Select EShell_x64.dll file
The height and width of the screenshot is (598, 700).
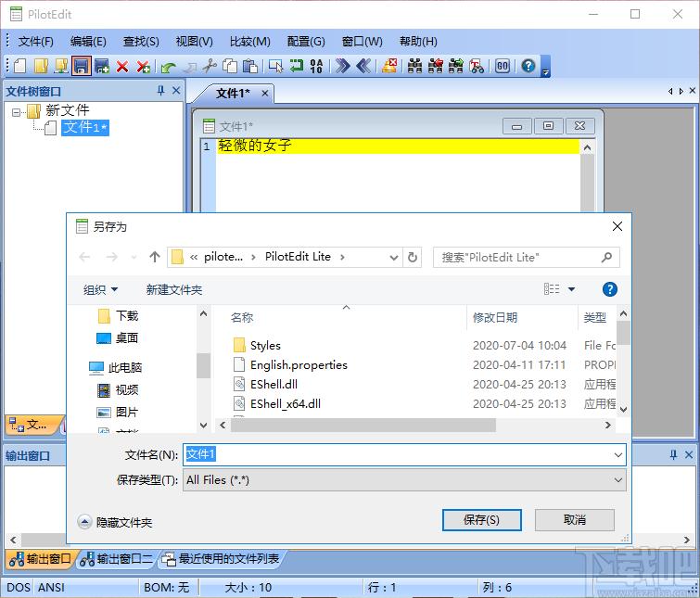click(286, 404)
